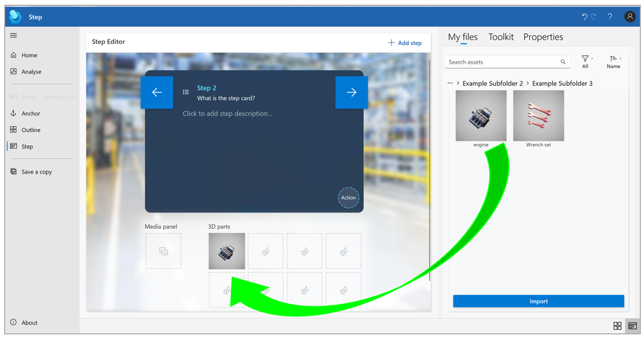644x337 pixels.
Task: Click the Redo arrow in title bar
Action: (x=594, y=17)
